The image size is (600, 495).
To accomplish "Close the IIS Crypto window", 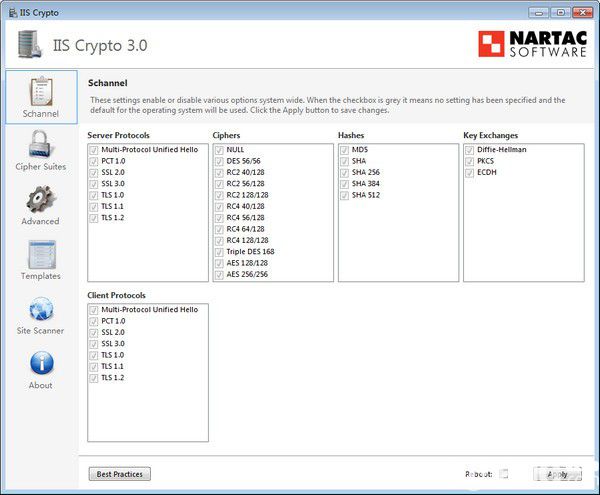I will pyautogui.click(x=583, y=13).
